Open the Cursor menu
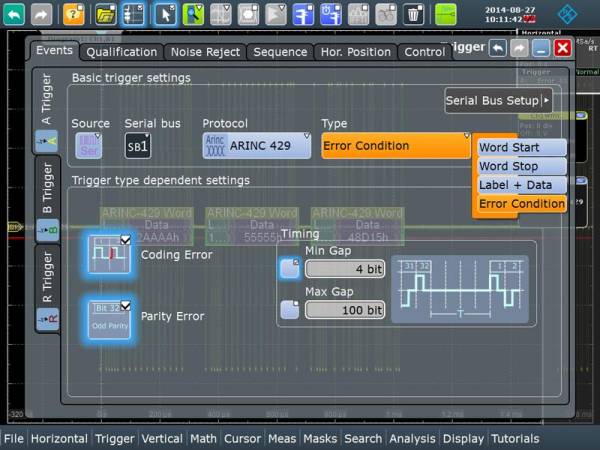The image size is (600, 450). 242,439
